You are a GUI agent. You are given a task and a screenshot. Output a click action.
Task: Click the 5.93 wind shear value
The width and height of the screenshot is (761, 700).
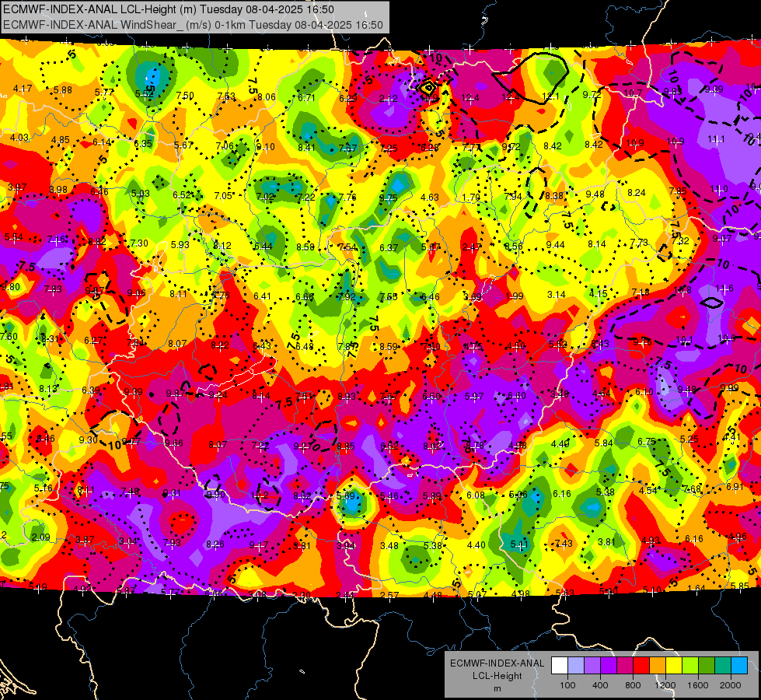[x=180, y=244]
